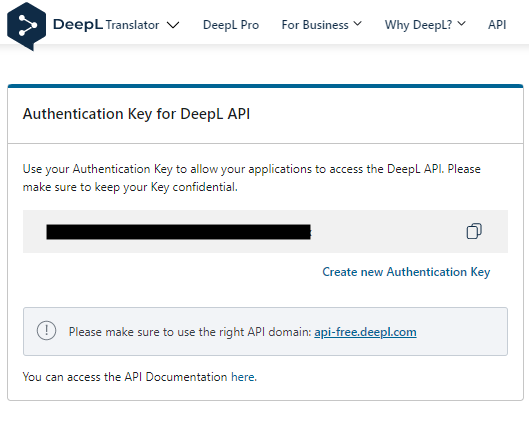The image size is (529, 446).
Task: Open the API menu item
Action: pyautogui.click(x=497, y=25)
